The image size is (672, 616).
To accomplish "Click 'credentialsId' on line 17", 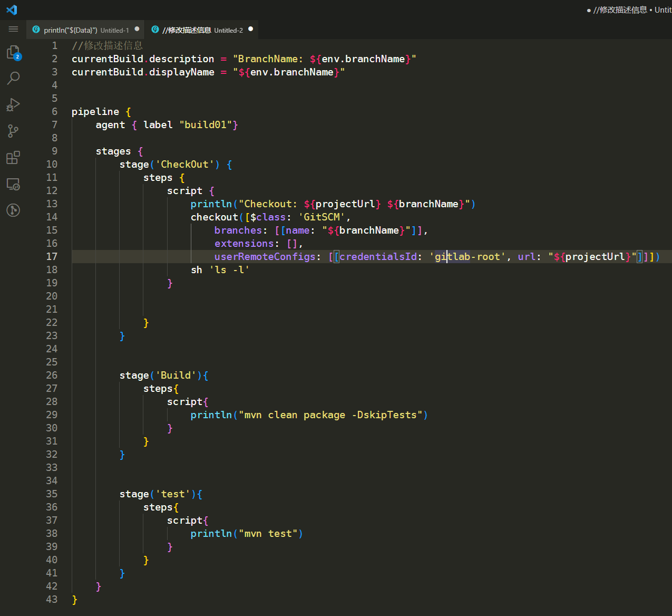I will tap(378, 257).
